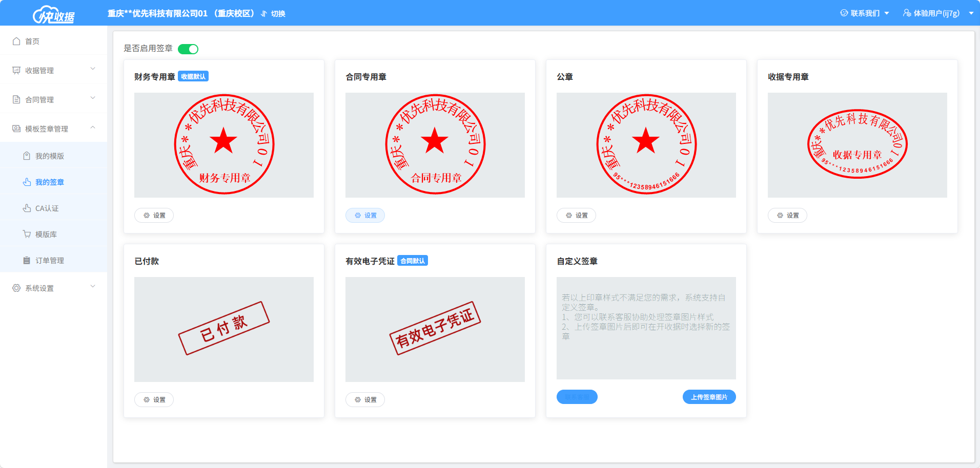This screenshot has height=468, width=980.
Task: Click 设置 under 合同专用章
Action: 365,216
